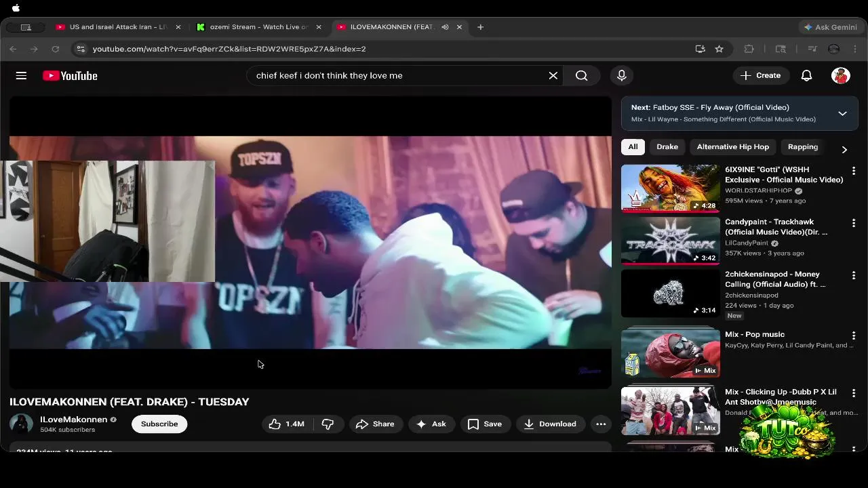
Task: Ask about this video
Action: (x=431, y=424)
